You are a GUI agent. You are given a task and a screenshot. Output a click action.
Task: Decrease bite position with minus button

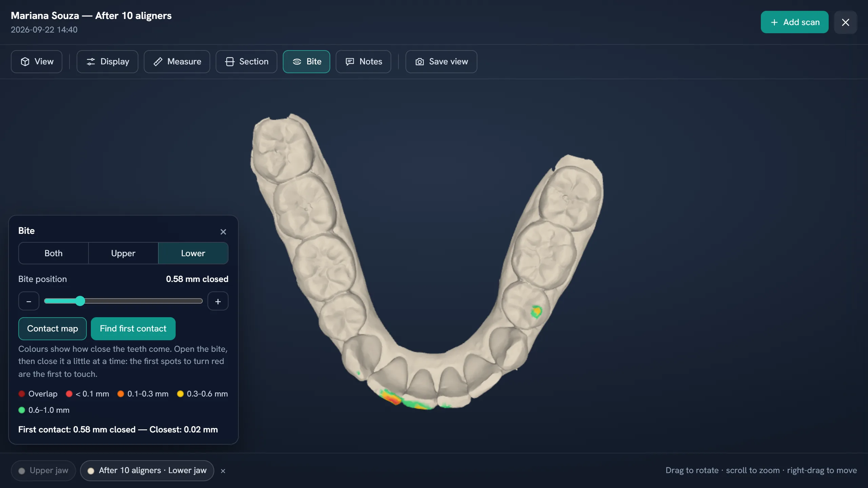pyautogui.click(x=29, y=301)
